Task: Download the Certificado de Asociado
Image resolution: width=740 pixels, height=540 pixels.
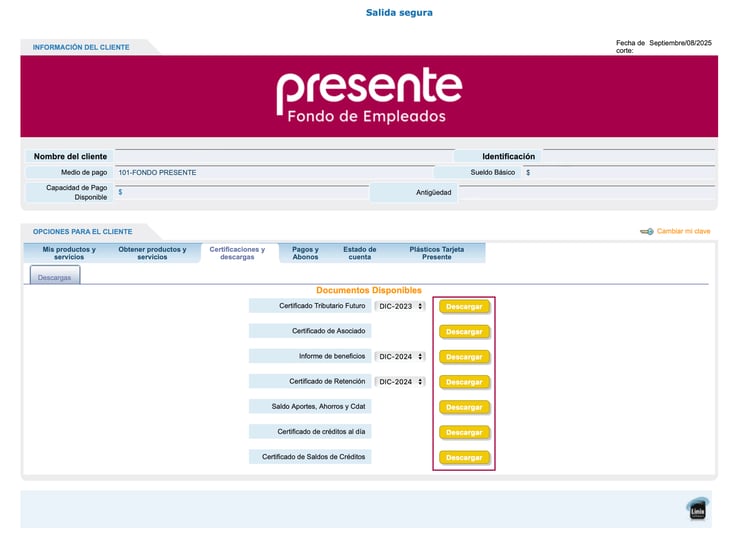Action: pos(464,332)
